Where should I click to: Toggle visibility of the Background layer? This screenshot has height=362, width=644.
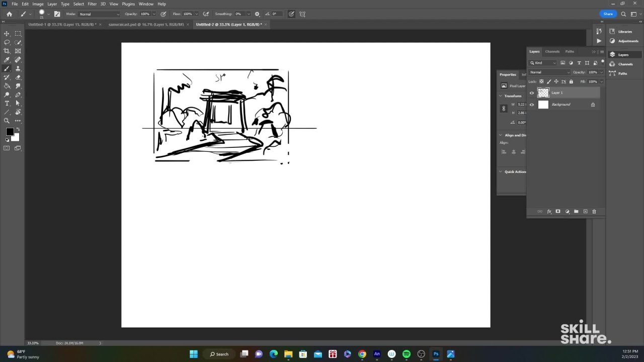(532, 105)
